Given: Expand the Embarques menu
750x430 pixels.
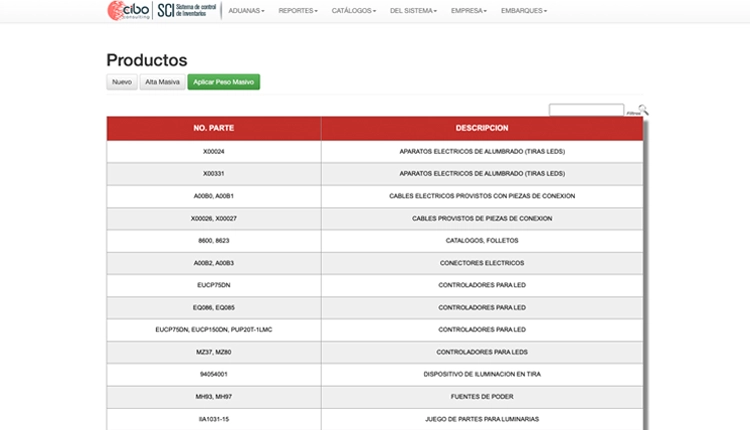Looking at the screenshot, I should tap(526, 11).
